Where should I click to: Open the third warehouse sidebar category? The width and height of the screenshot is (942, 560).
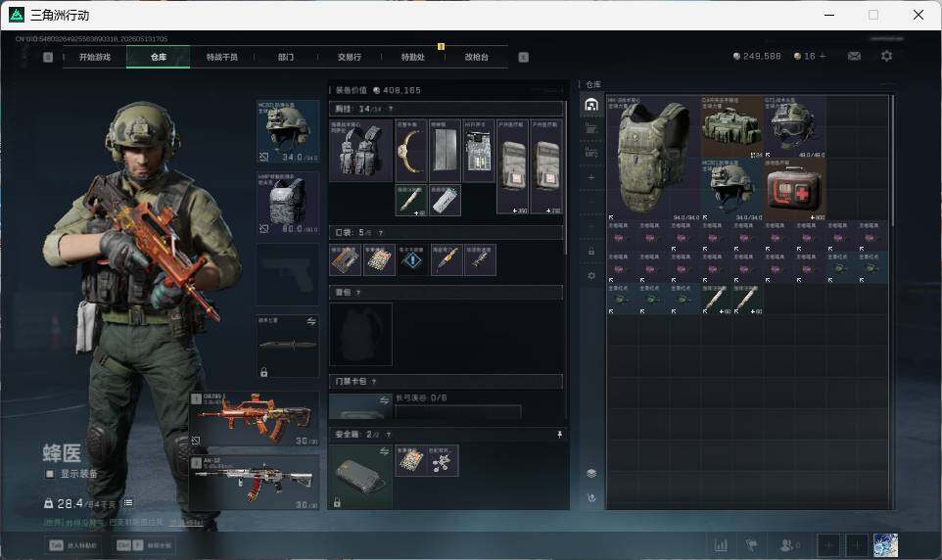tap(591, 153)
